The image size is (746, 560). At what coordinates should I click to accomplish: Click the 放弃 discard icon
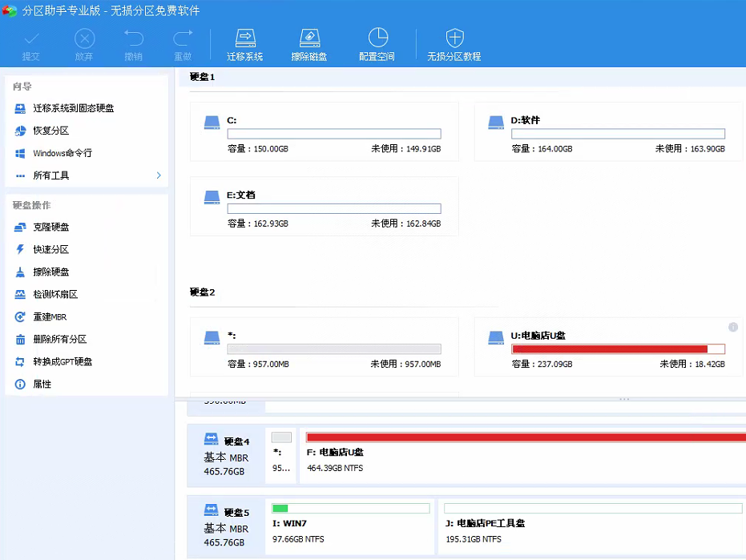pyautogui.click(x=84, y=38)
